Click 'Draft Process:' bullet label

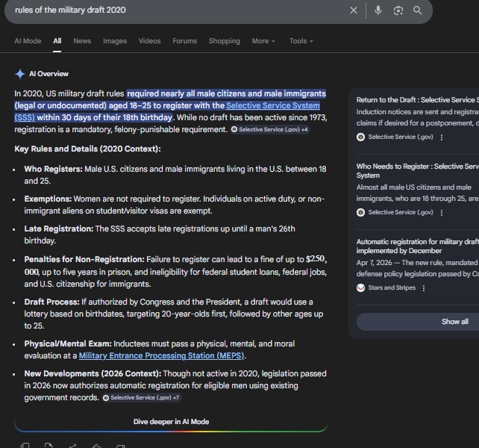(x=52, y=302)
